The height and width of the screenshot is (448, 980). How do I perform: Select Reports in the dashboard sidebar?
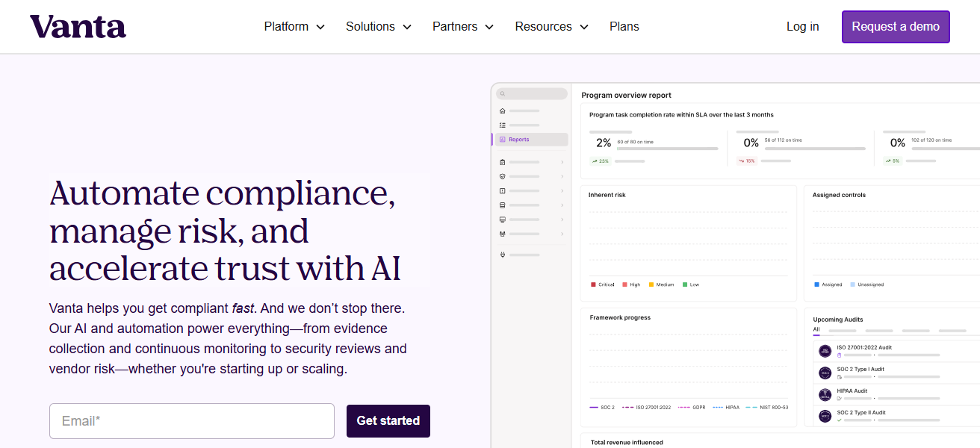tap(518, 140)
